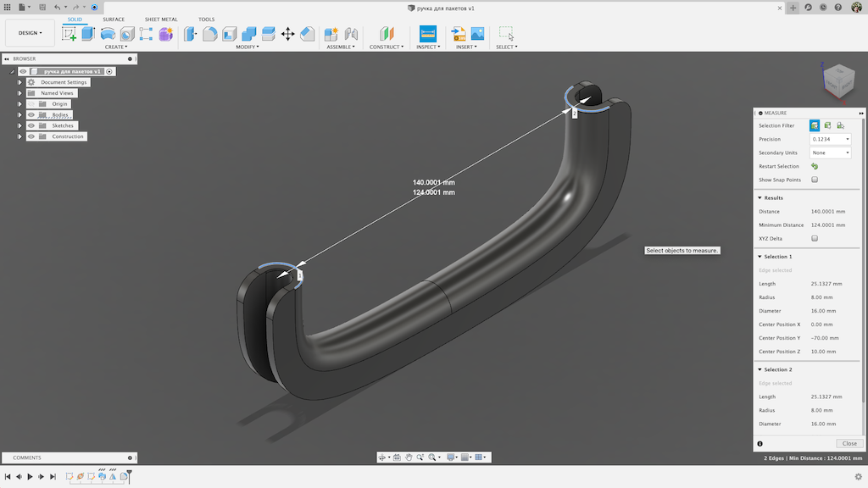
Task: Select the Extrude tool icon
Action: point(88,34)
